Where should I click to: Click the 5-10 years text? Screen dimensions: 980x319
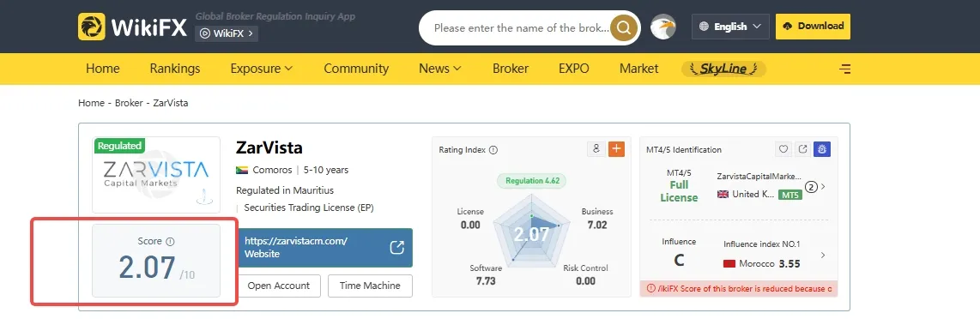[326, 170]
